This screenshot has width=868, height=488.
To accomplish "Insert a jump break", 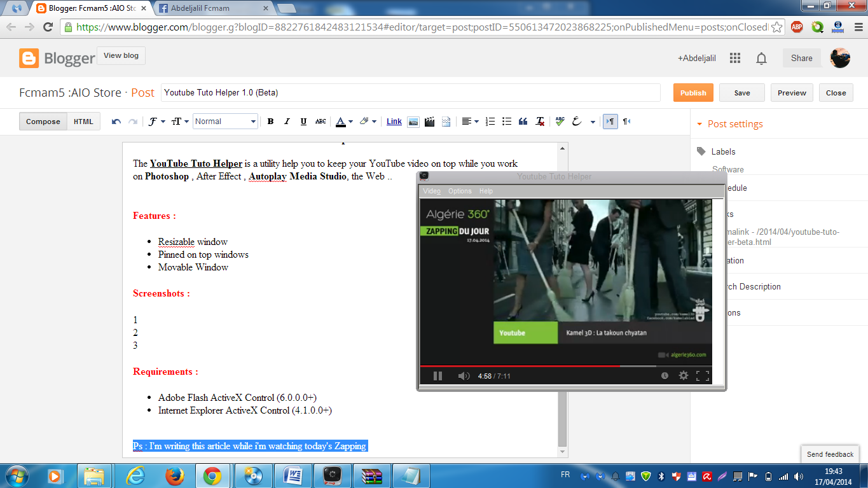I will pos(446,122).
